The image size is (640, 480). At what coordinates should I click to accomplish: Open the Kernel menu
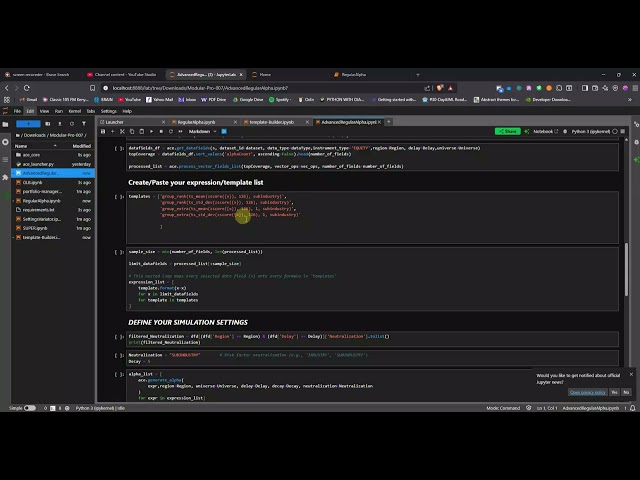(x=75, y=111)
